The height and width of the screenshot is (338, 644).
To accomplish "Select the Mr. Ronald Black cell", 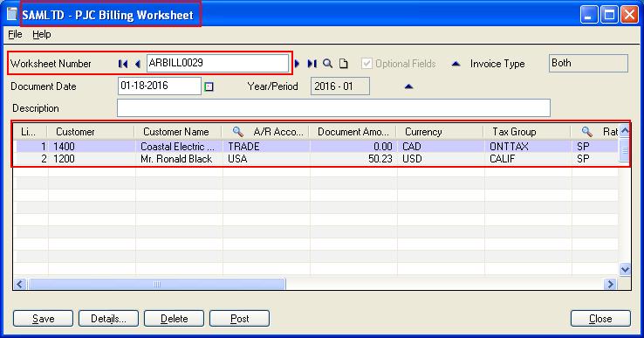I will [178, 159].
